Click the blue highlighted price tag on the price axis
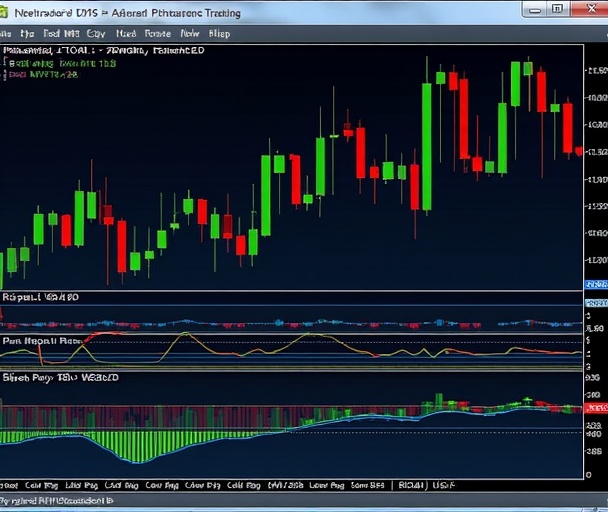Screen dimensions: 608x512 (595, 285)
